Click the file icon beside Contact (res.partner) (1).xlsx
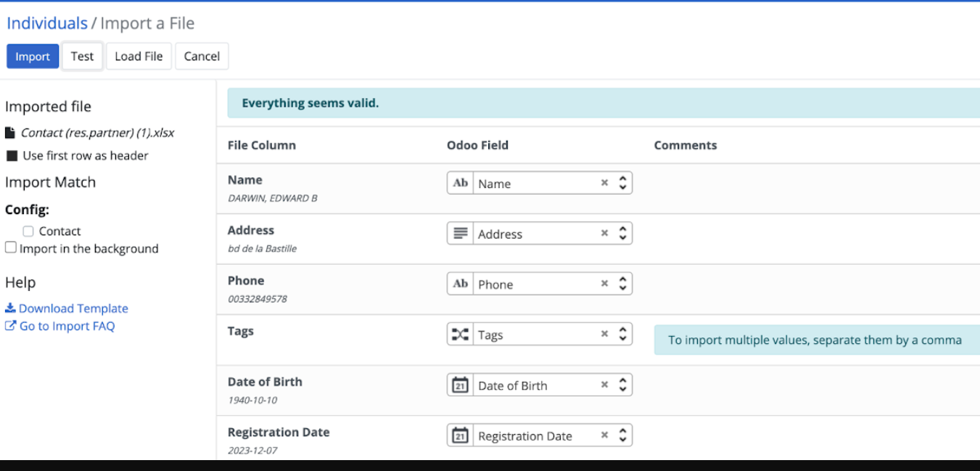The image size is (980, 471). tap(11, 132)
